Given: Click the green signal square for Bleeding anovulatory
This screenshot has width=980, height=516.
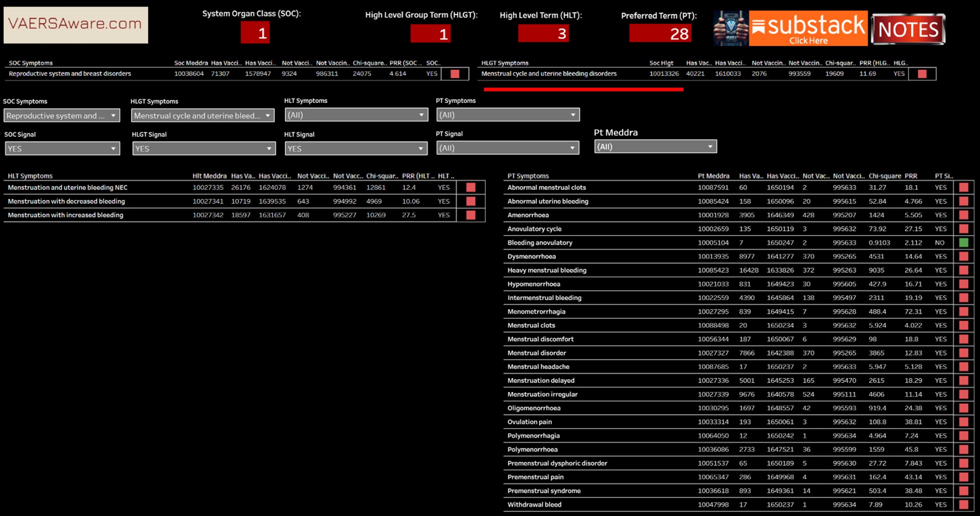Looking at the screenshot, I should [x=964, y=243].
